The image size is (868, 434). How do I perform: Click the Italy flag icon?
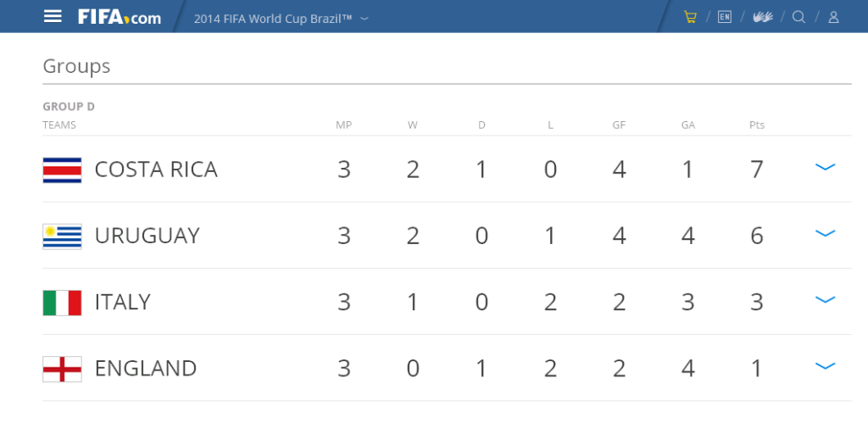[x=62, y=303]
